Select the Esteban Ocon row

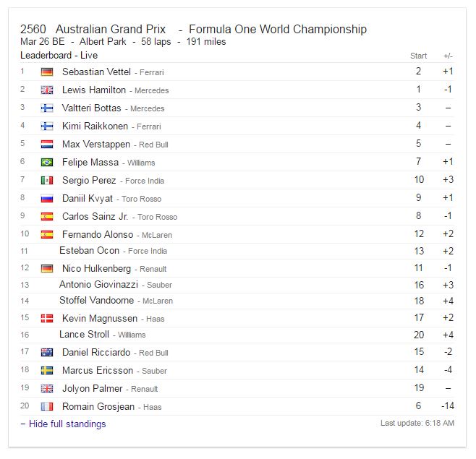pyautogui.click(x=237, y=251)
